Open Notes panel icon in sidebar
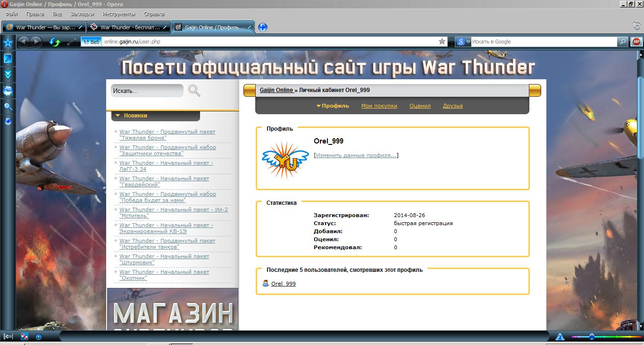 coord(8,59)
